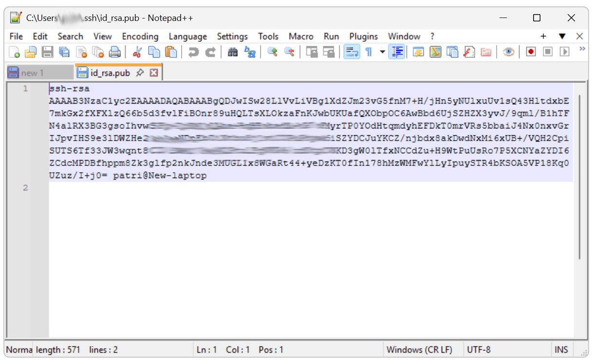Image resolution: width=594 pixels, height=364 pixels.
Task: Click the vertical scrollbar in the editor
Action: pyautogui.click(x=579, y=178)
